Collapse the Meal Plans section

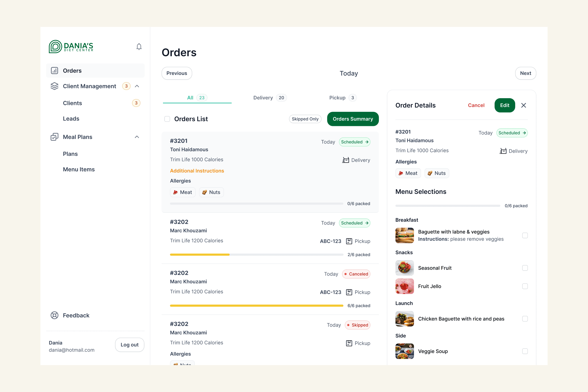(137, 137)
